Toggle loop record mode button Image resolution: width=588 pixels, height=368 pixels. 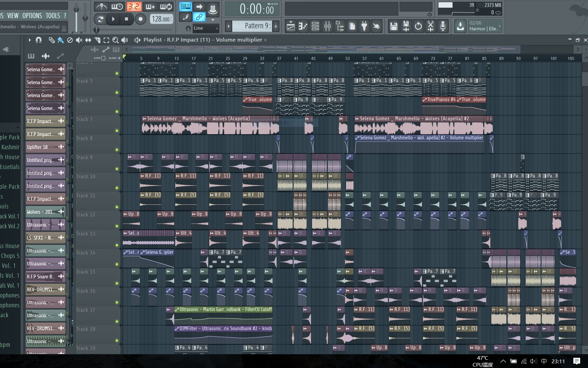(166, 6)
